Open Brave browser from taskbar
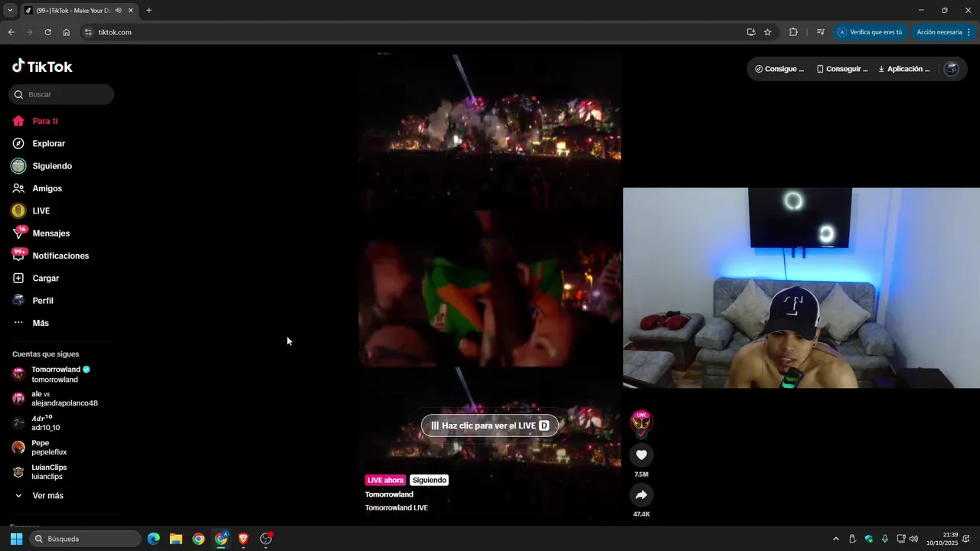Viewport: 980px width, 551px height. [243, 539]
